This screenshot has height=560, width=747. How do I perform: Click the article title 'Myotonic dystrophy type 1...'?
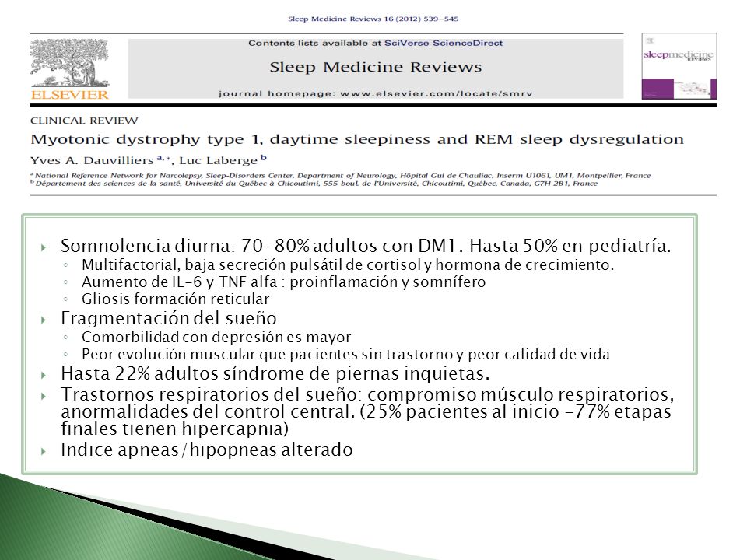tap(357, 139)
